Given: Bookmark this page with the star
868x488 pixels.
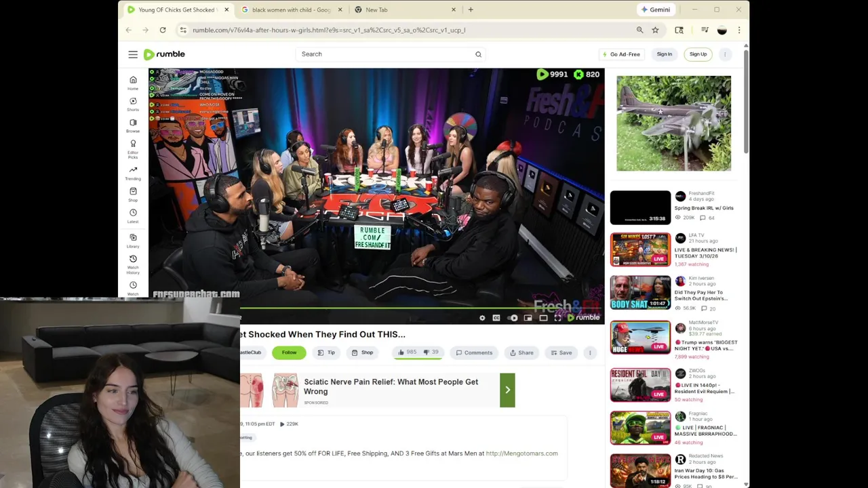Looking at the screenshot, I should (655, 30).
